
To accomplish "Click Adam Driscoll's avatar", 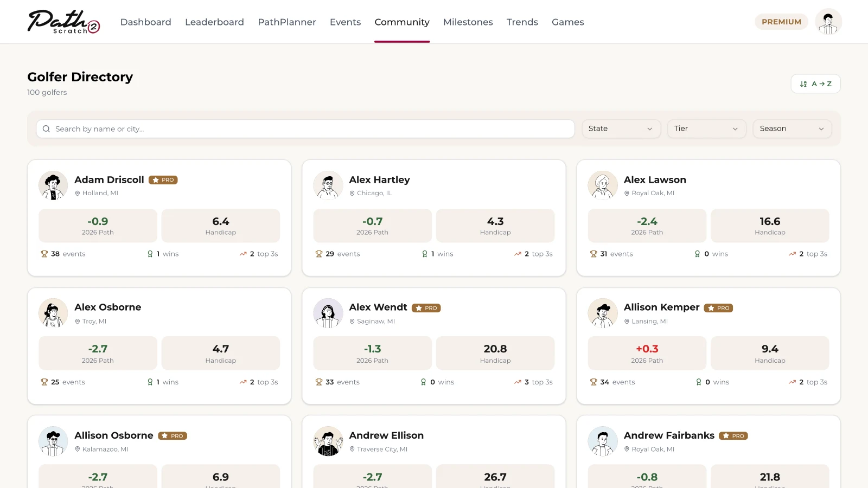I will [53, 185].
